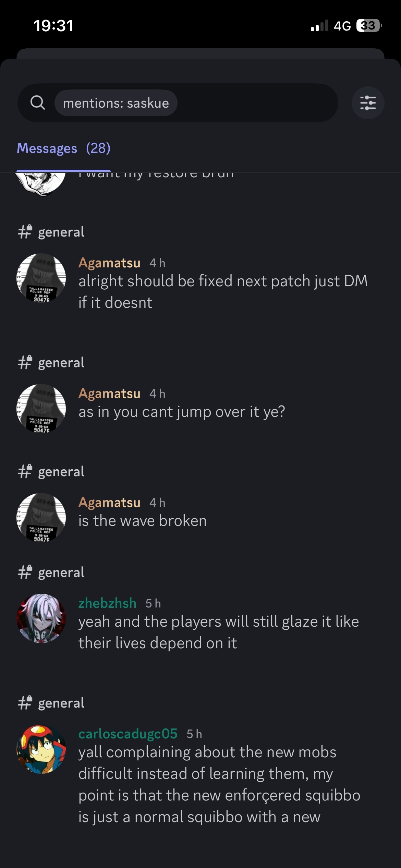Tap the 'mentions: saskue' search filter chip

click(x=116, y=103)
